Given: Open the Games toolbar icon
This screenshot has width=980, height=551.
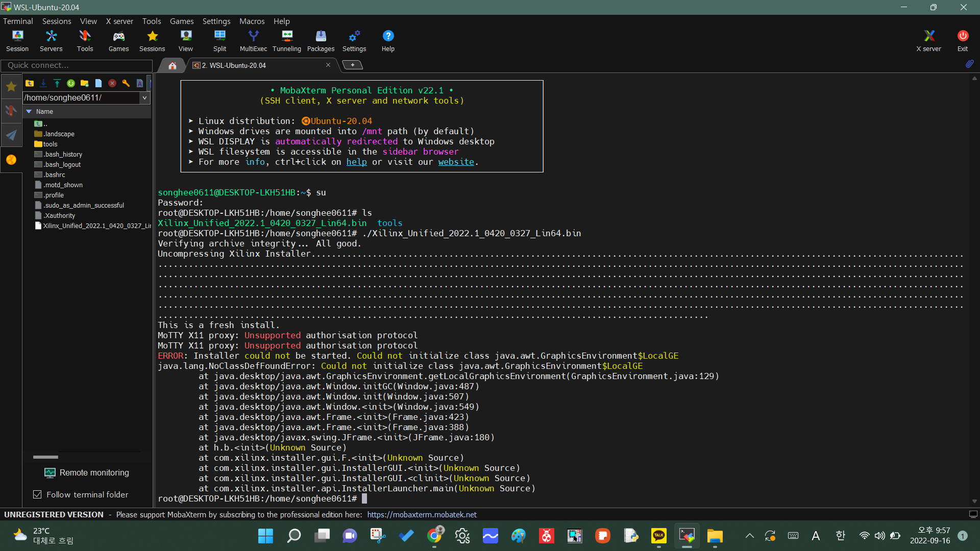Looking at the screenshot, I should click(118, 40).
